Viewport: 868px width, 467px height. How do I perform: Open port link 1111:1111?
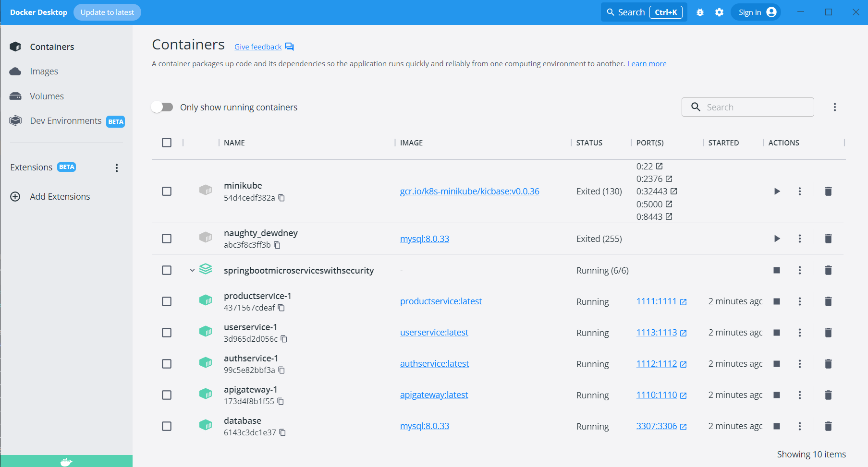pos(657,301)
